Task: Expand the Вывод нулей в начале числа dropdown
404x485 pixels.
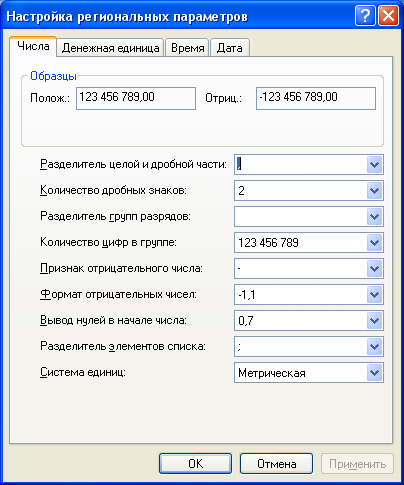Action: [x=374, y=320]
